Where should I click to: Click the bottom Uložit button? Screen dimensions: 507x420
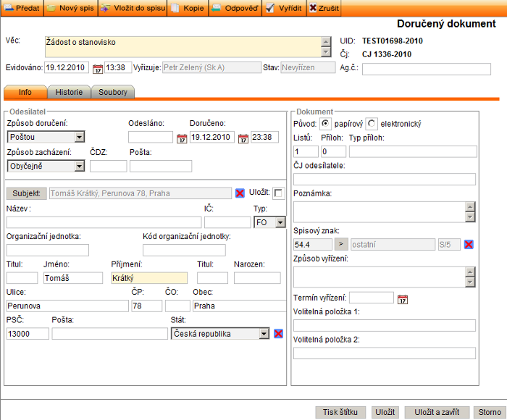(385, 412)
